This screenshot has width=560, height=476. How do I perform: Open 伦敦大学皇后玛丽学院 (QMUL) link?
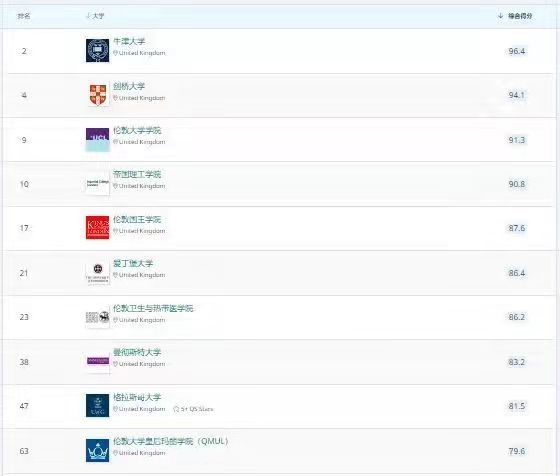tap(171, 441)
